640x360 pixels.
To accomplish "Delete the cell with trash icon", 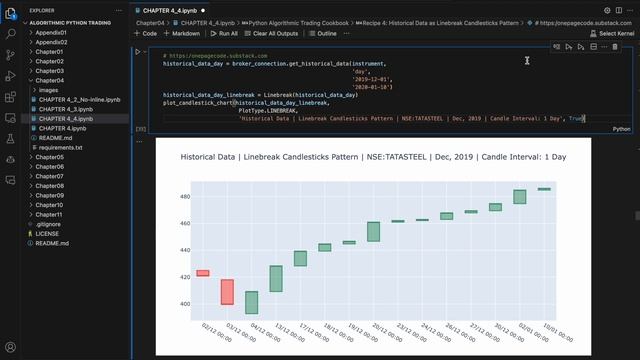I will click(x=615, y=47).
